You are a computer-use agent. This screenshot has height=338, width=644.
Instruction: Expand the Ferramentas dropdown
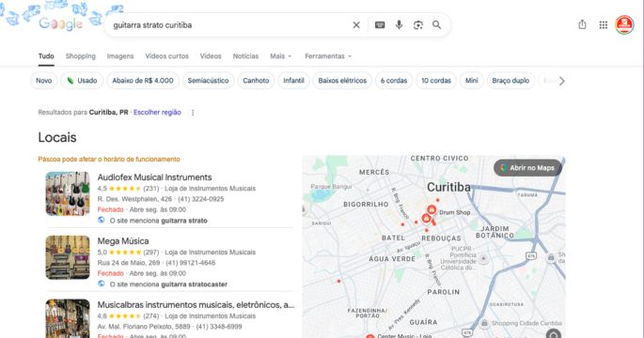click(328, 56)
